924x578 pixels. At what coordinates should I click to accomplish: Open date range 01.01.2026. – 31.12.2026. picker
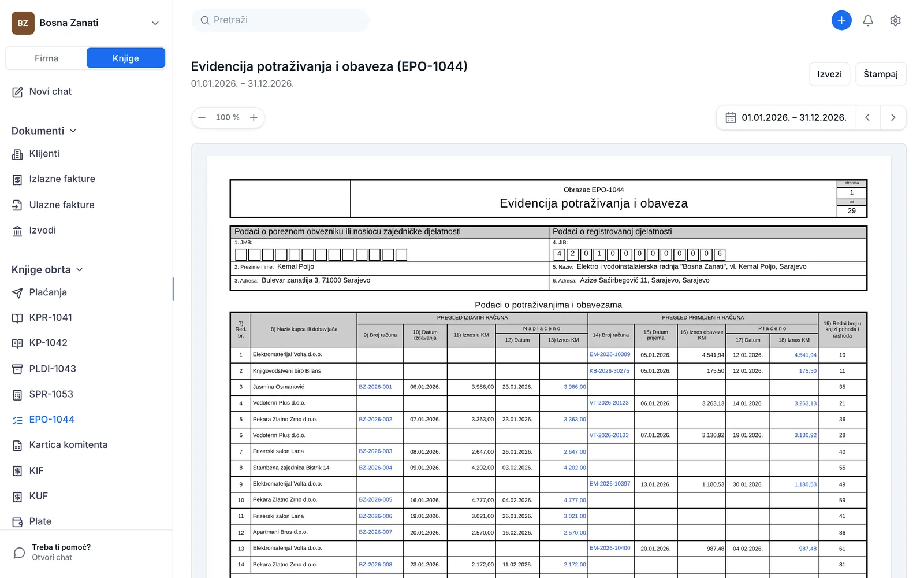(785, 118)
